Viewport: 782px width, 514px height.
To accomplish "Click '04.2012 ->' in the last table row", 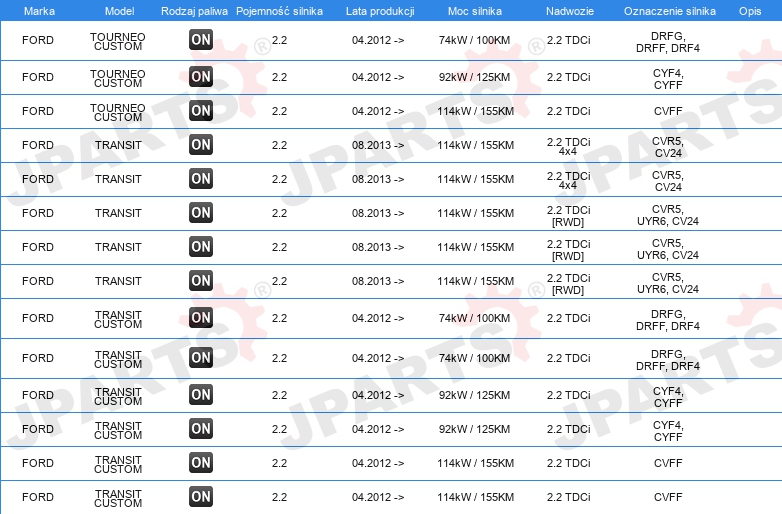I will 378,497.
